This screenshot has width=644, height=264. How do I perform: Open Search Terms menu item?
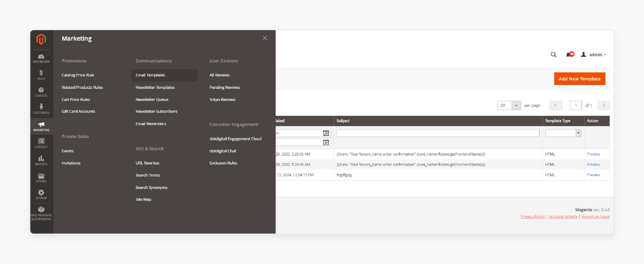(148, 175)
